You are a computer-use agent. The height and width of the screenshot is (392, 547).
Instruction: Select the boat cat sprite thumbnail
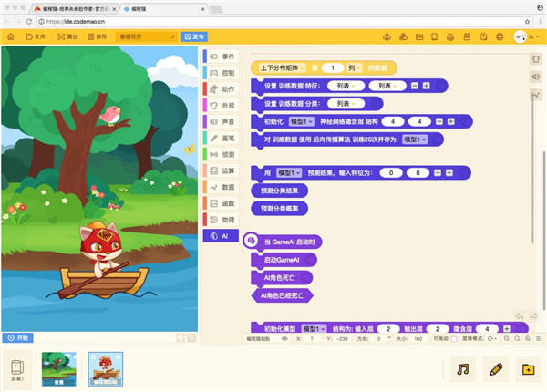pyautogui.click(x=106, y=369)
